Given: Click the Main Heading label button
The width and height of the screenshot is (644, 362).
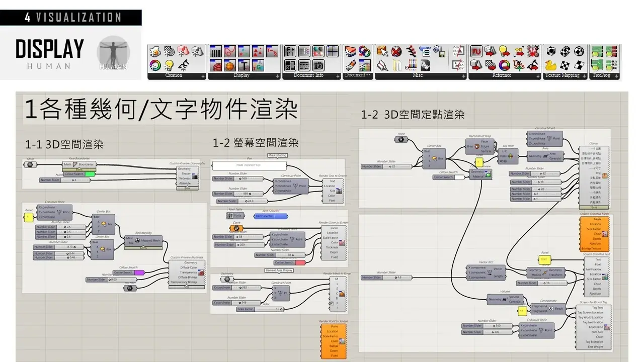Looking at the screenshot, I should [x=277, y=155].
